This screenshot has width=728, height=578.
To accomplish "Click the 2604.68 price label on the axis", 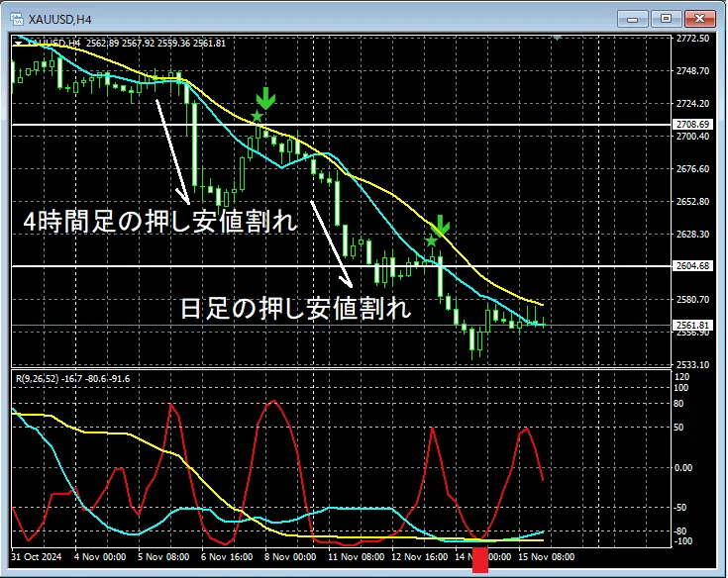I will pyautogui.click(x=692, y=266).
